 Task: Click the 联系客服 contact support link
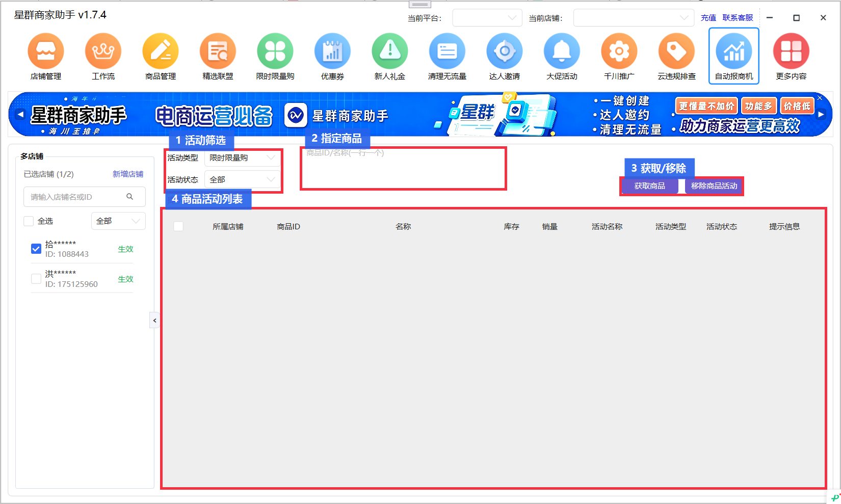pos(738,18)
